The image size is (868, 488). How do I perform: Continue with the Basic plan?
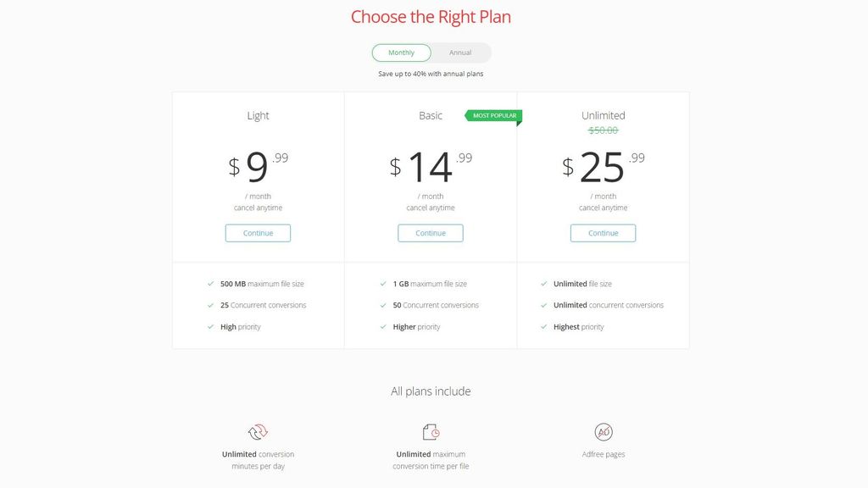click(x=431, y=233)
